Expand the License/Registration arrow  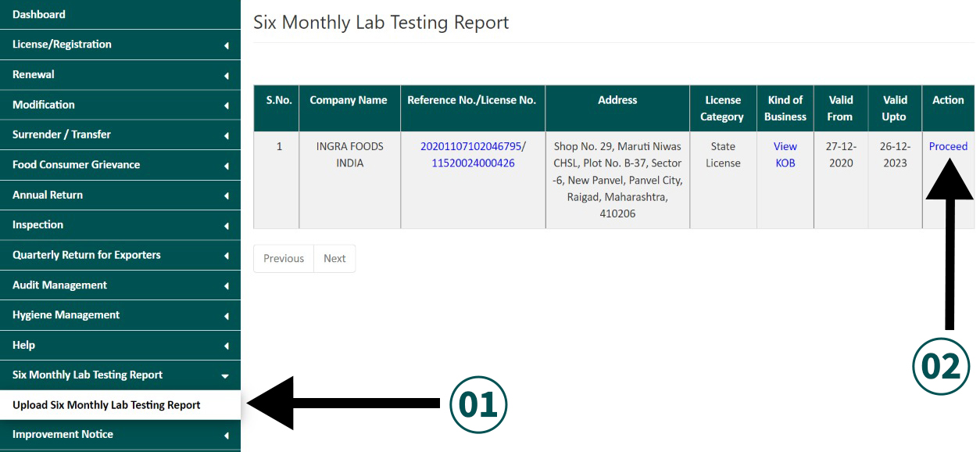point(227,45)
